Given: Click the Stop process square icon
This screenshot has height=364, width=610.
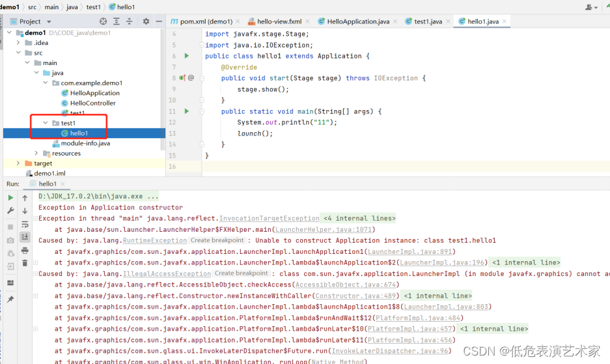Looking at the screenshot, I should 10,227.
